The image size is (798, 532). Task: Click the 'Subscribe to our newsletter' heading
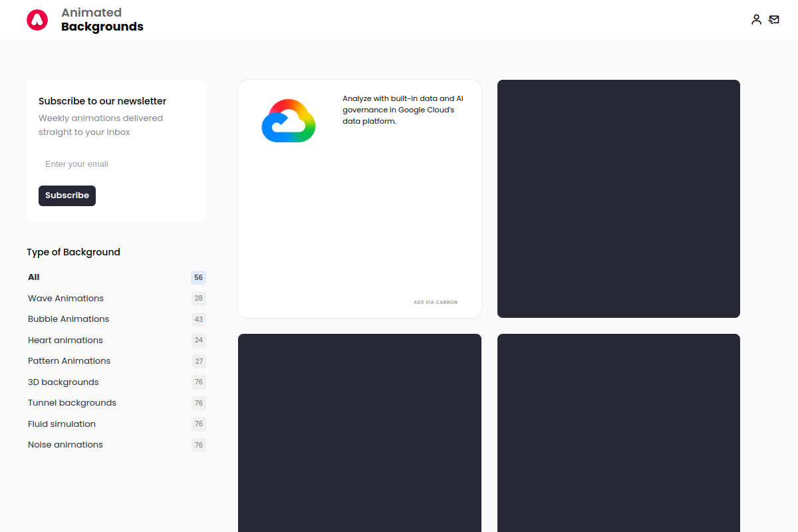102,101
